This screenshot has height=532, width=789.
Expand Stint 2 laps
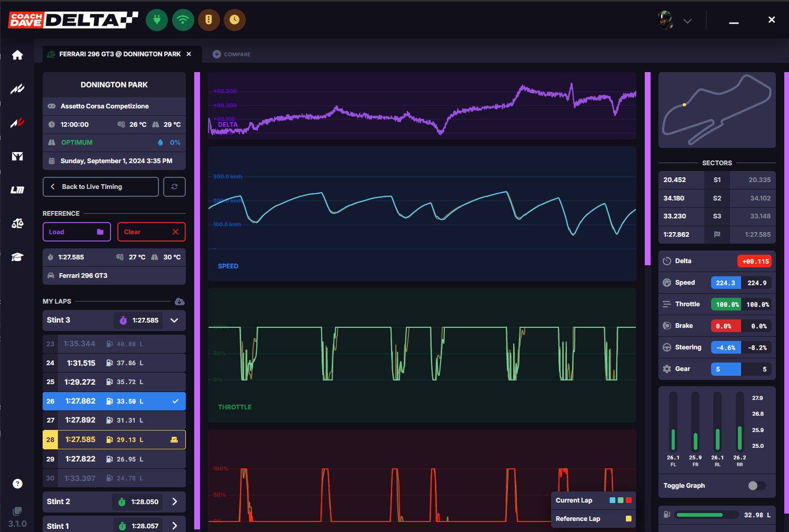point(175,502)
